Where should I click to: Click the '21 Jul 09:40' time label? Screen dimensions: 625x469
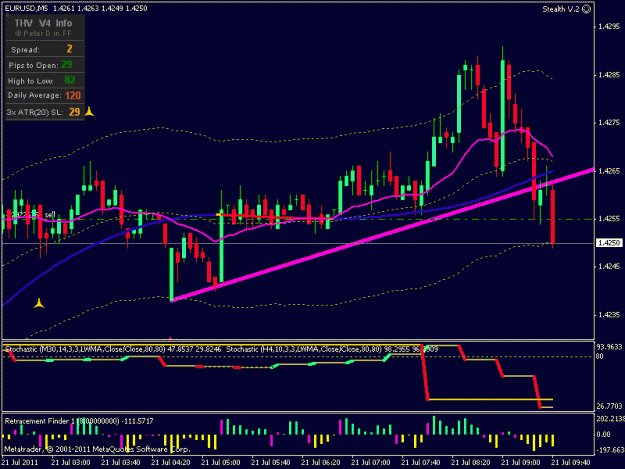coord(570,463)
